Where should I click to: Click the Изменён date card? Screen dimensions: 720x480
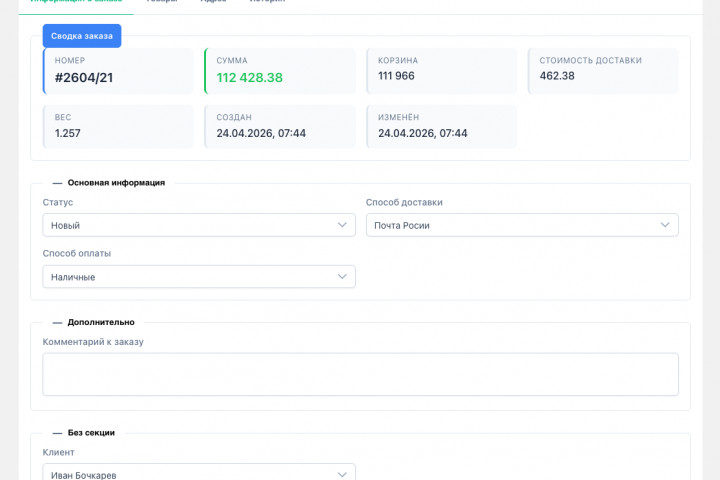click(x=441, y=126)
